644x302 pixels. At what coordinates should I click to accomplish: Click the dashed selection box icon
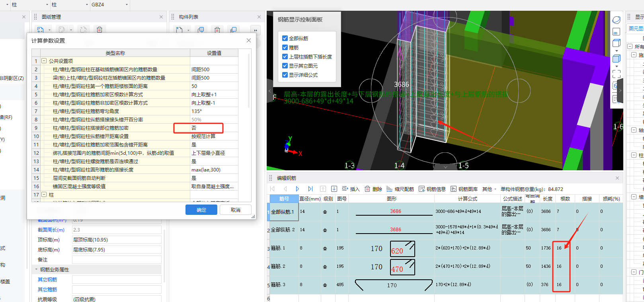[616, 74]
